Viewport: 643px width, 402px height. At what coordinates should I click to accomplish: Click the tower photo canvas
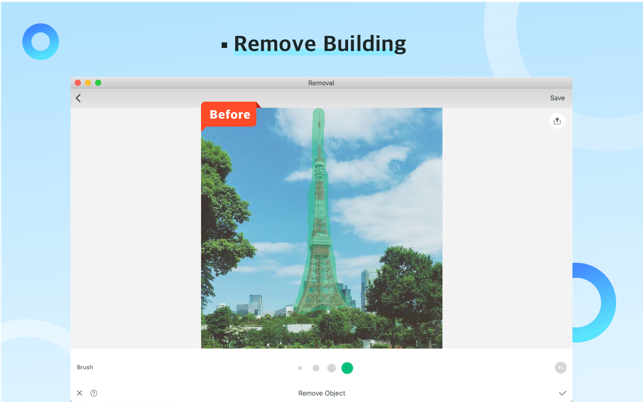tap(322, 228)
